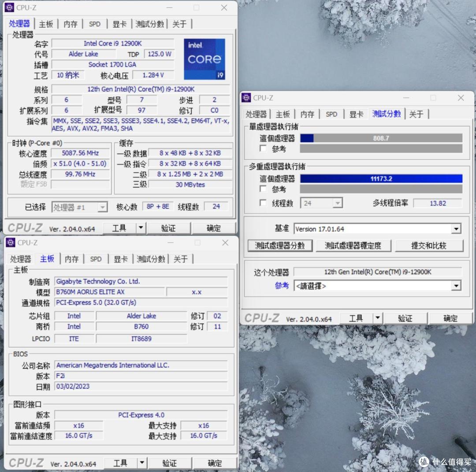
Task: Click the 30 MBytes L3 cache value
Action: click(190, 184)
